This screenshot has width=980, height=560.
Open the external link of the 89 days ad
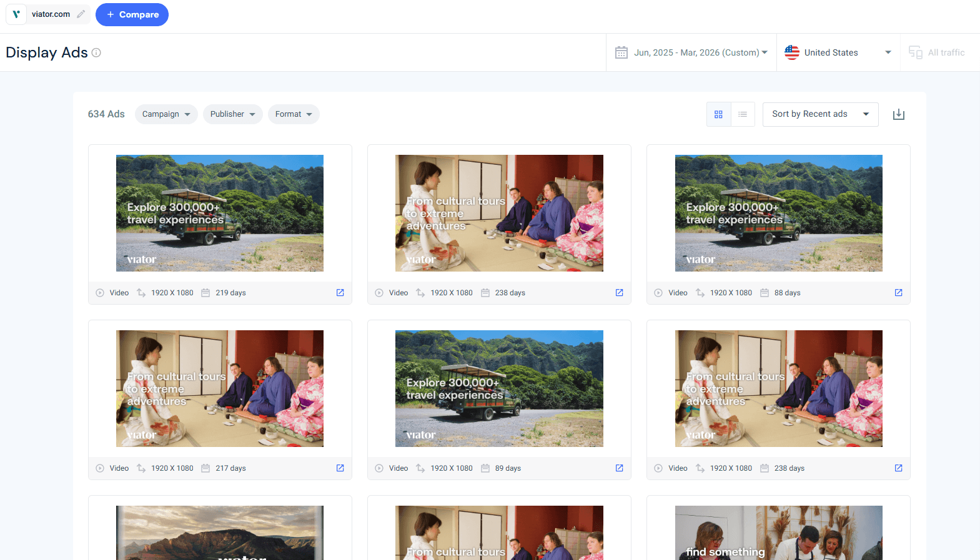pos(620,468)
